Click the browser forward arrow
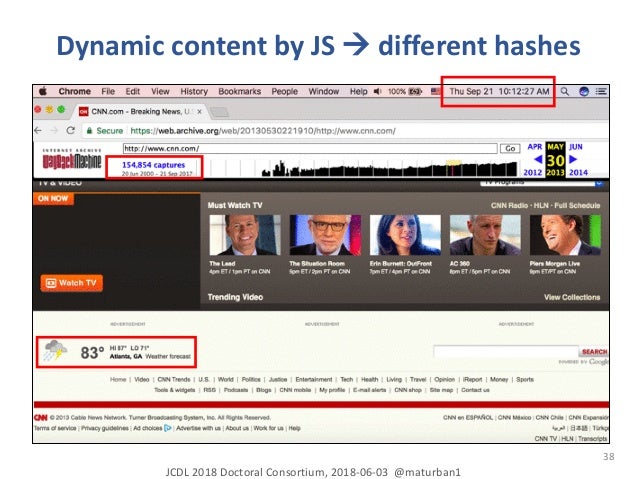This screenshot has height=479, width=638. tap(54, 130)
